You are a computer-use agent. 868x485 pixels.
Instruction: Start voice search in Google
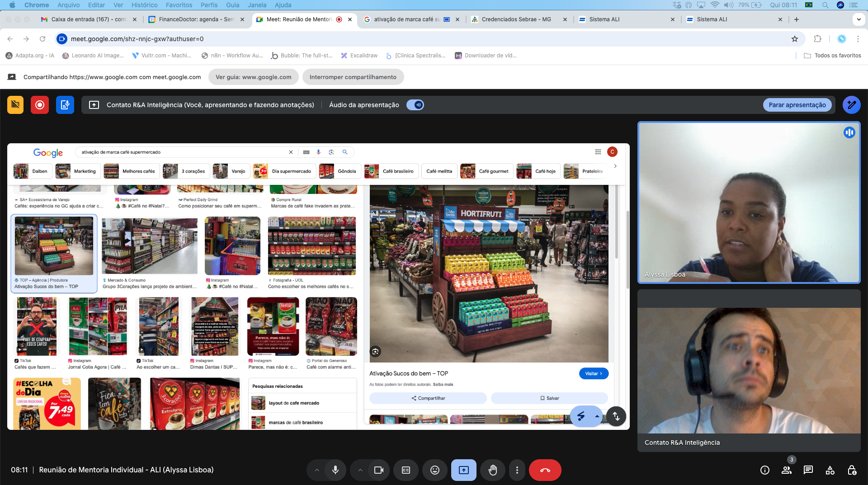319,152
